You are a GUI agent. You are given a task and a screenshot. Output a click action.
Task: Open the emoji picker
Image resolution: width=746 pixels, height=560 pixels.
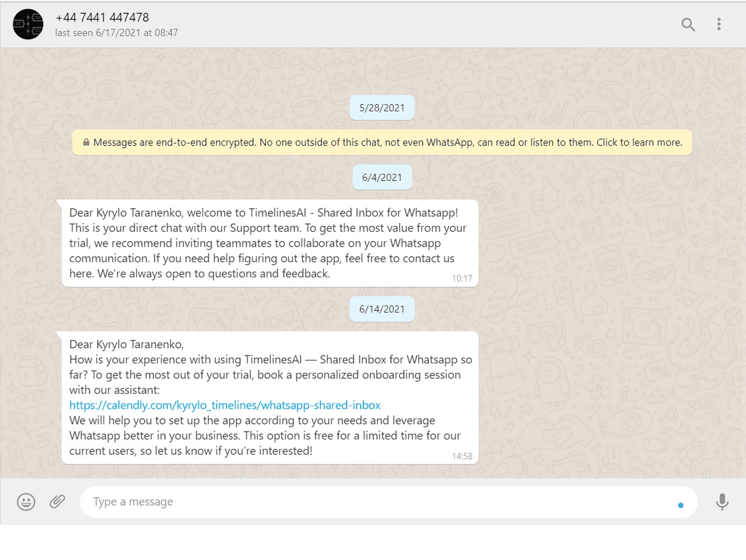click(x=26, y=502)
